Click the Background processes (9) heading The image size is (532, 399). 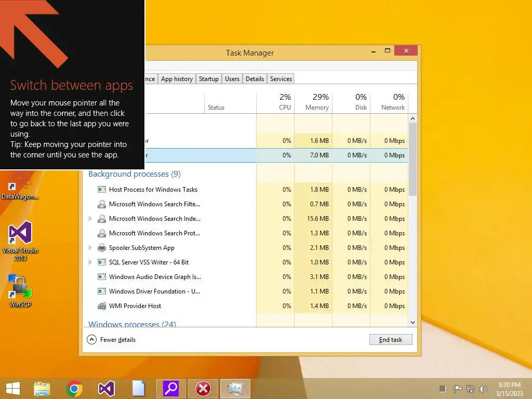pos(135,174)
